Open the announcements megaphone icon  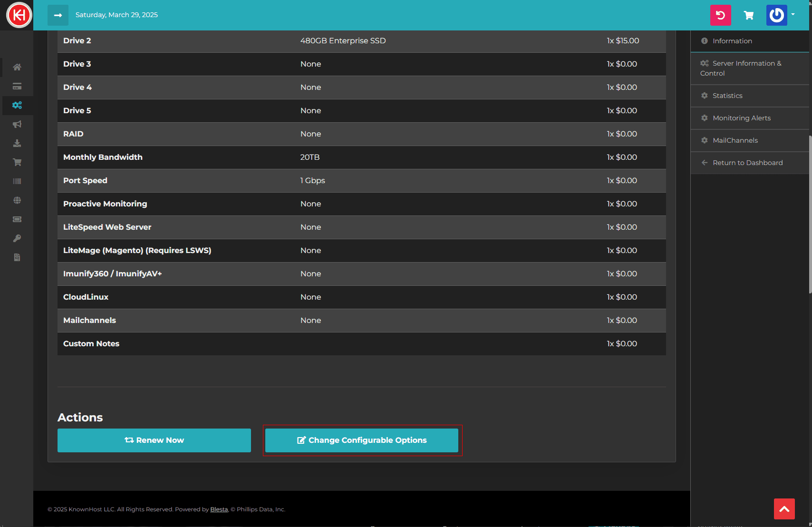tap(17, 124)
